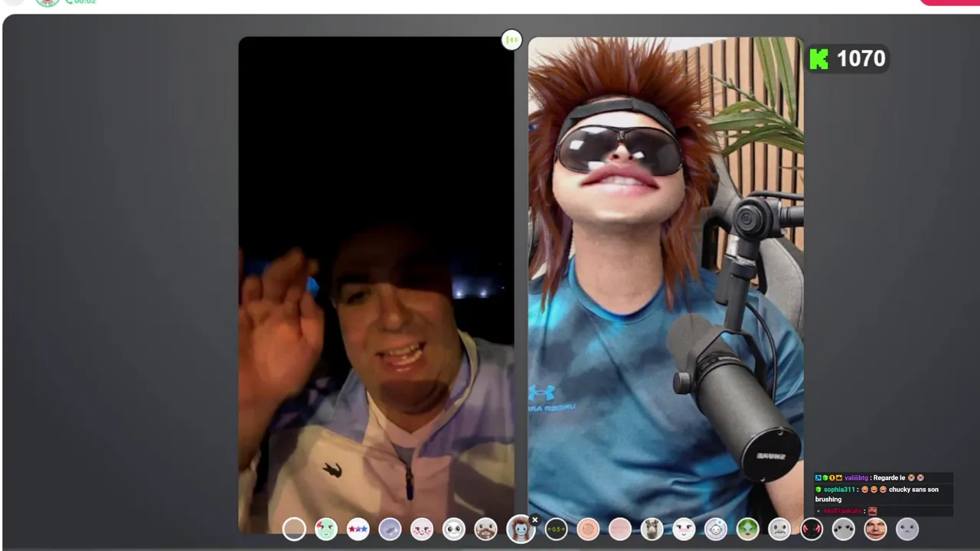Apply the grey sad face filter
The height and width of the screenshot is (551, 980).
(907, 529)
